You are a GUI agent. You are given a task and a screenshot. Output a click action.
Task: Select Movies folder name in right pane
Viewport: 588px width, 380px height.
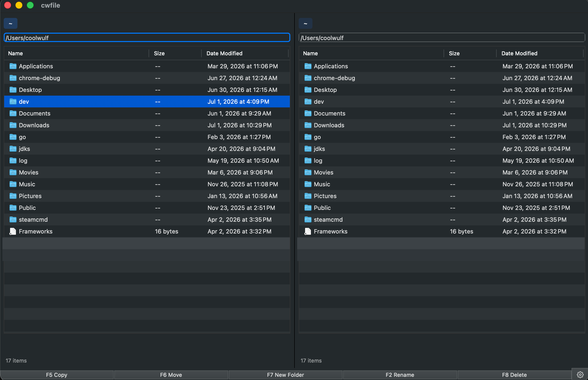pyautogui.click(x=323, y=173)
